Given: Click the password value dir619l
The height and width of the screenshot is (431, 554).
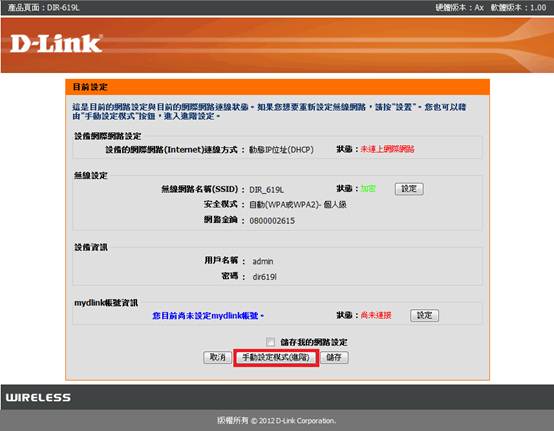Looking at the screenshot, I should (264, 277).
